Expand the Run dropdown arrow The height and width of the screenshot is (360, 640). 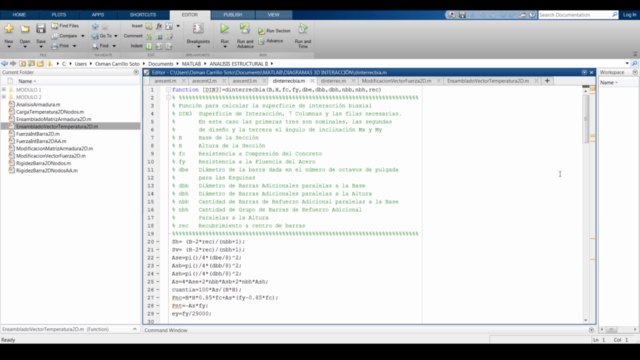[225, 47]
